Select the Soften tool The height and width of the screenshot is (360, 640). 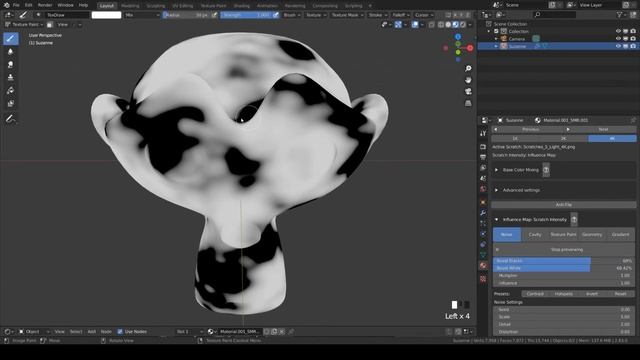[11, 51]
